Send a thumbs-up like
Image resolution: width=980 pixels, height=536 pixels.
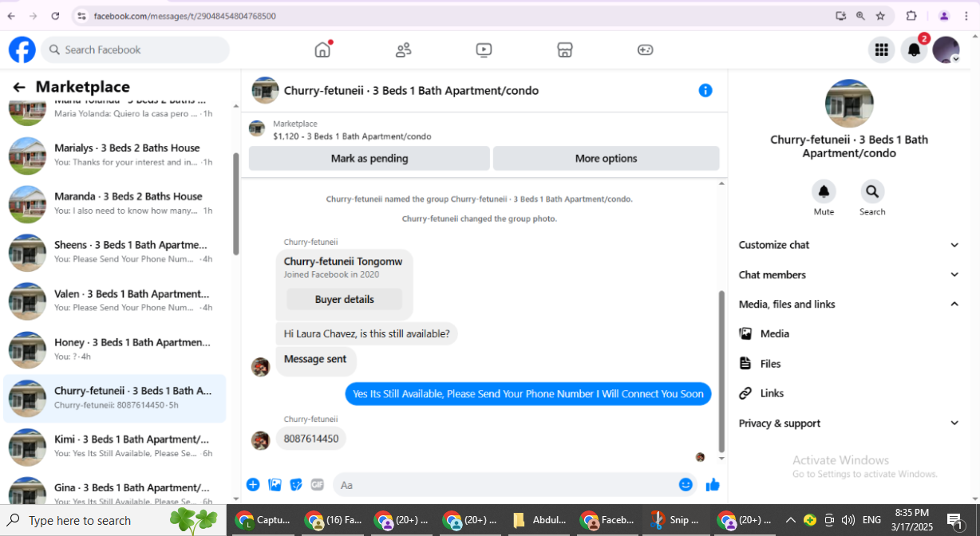(713, 484)
